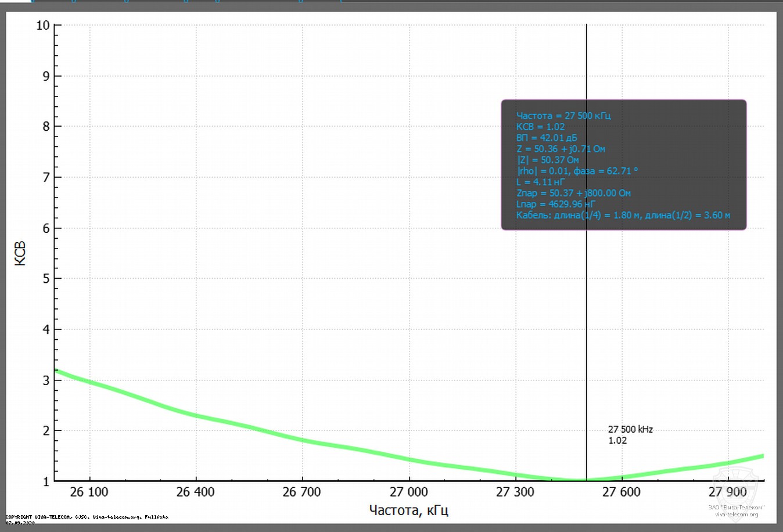
Task: Click the '27 000' x-axis tick label
Action: [408, 492]
